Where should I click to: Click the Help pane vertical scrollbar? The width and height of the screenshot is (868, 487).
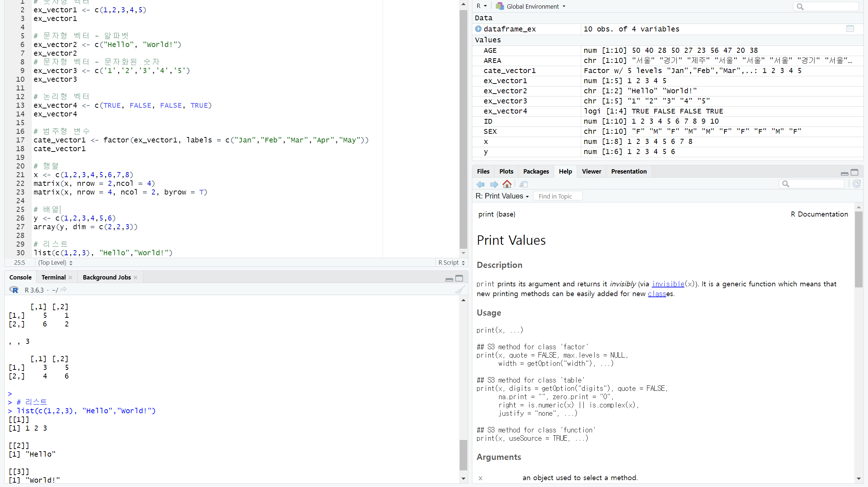coord(859,249)
